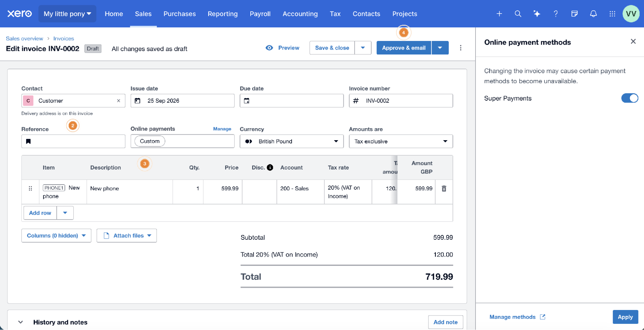Click the 20% (VAT on Income) tax rate cell
644x330 pixels.
click(x=348, y=192)
